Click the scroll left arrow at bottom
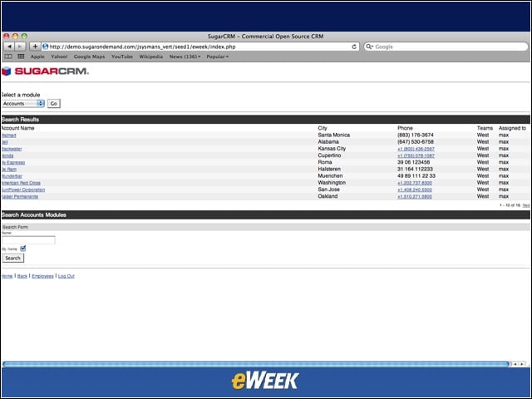Viewport: 532px width, 399px height. pyautogui.click(x=515, y=364)
